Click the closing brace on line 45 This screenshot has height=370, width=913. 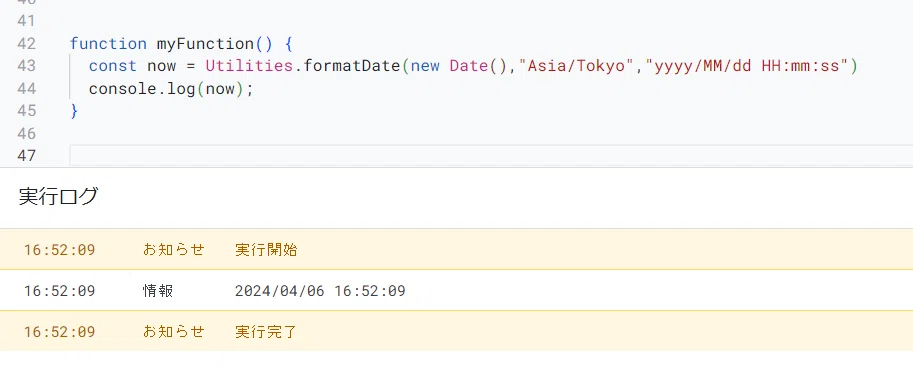pos(74,111)
